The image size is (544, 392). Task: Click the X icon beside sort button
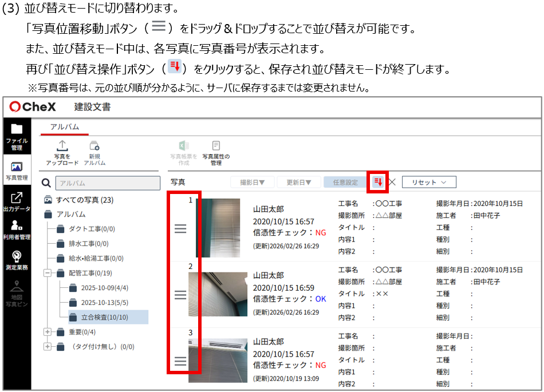(x=392, y=183)
